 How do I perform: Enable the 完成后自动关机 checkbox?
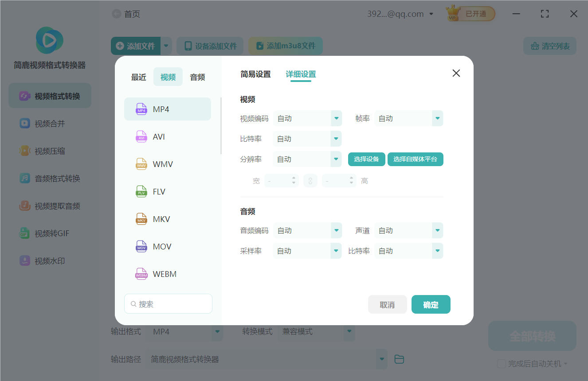[x=502, y=364]
